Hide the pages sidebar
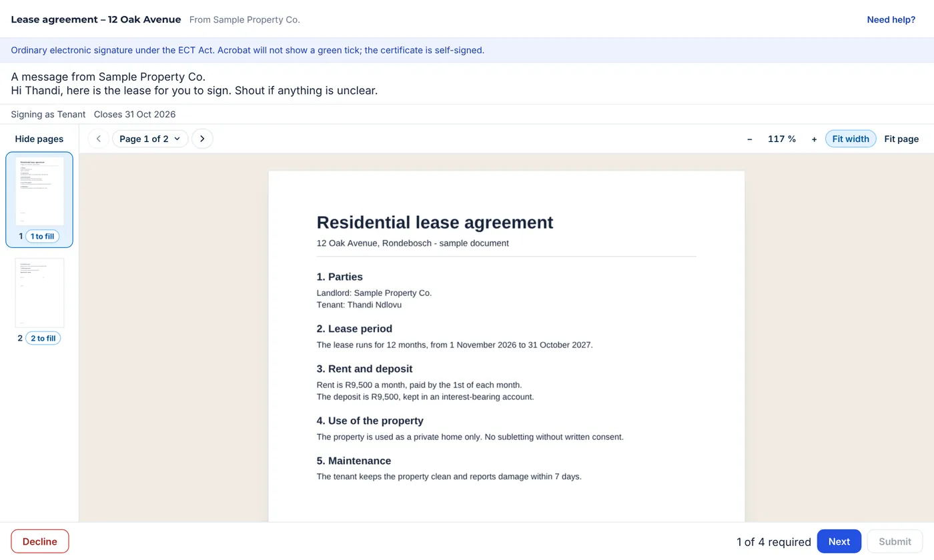934x560 pixels. click(39, 139)
